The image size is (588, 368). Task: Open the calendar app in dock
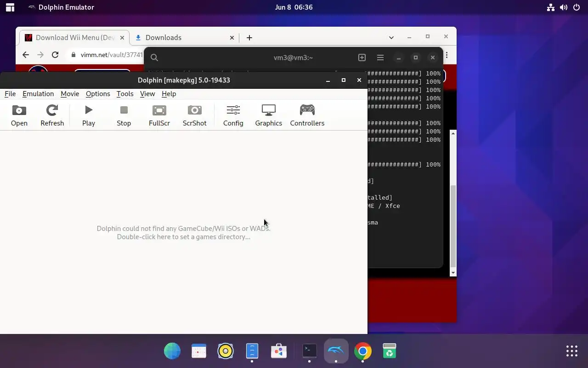tap(199, 351)
